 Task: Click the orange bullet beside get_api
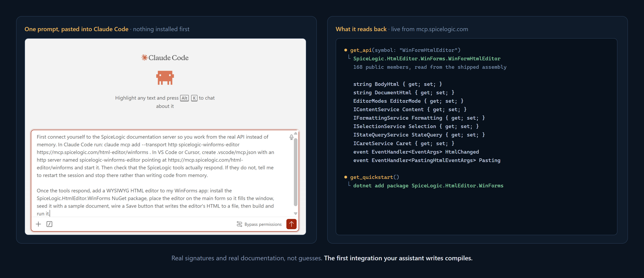tap(346, 50)
